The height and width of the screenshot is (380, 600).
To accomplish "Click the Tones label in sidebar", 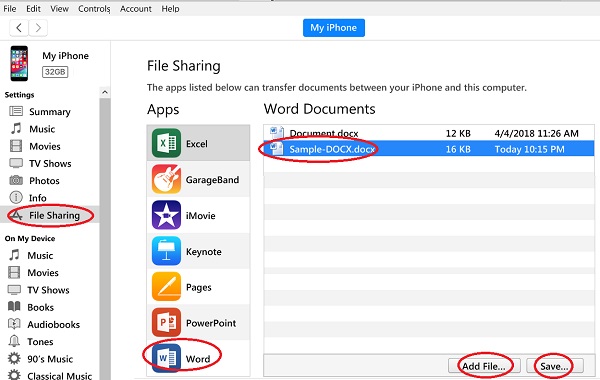I will coord(40,341).
